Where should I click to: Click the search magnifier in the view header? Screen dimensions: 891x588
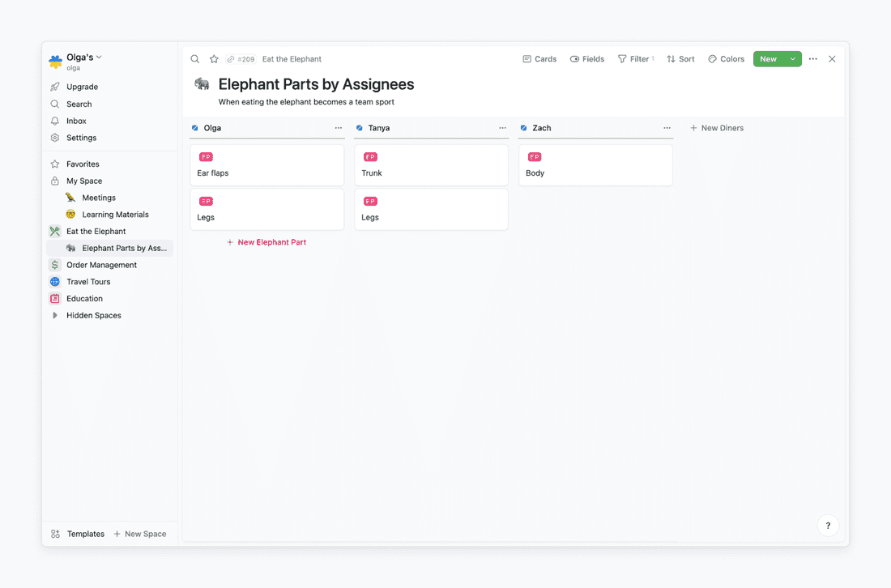pos(194,58)
